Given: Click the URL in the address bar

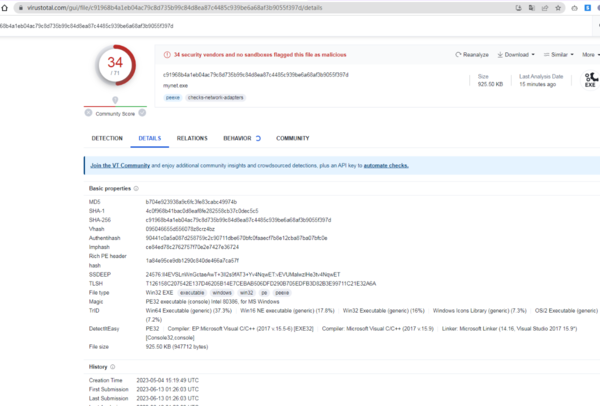Looking at the screenshot, I should click(174, 8).
